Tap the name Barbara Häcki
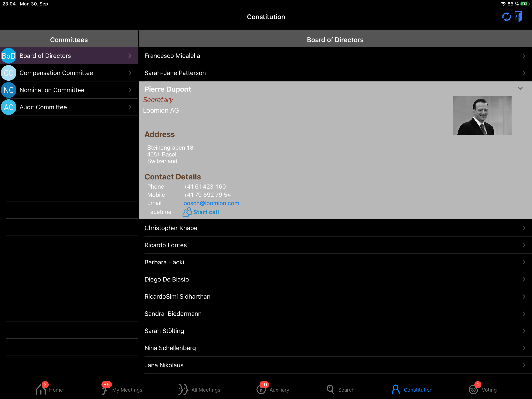Viewport: 532px width, 399px height. pyautogui.click(x=164, y=262)
